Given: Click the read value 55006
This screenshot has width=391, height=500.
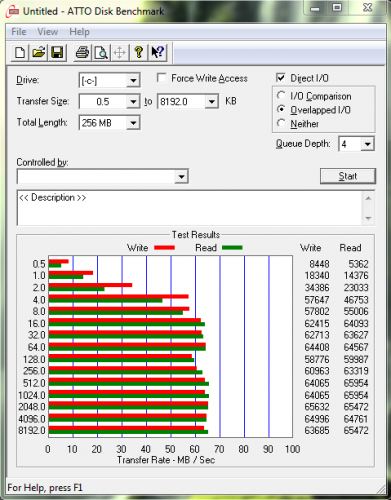Looking at the screenshot, I should point(356,311).
